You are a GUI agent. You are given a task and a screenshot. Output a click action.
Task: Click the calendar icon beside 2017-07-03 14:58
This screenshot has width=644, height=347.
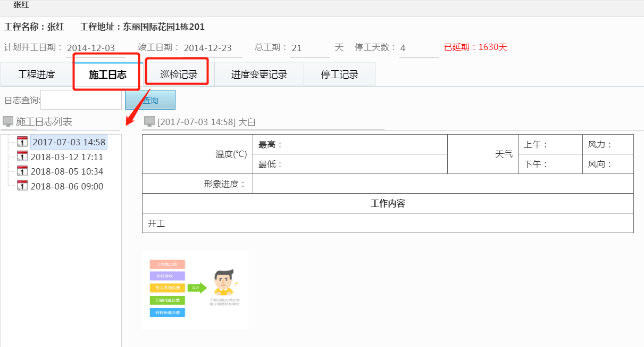[21, 141]
